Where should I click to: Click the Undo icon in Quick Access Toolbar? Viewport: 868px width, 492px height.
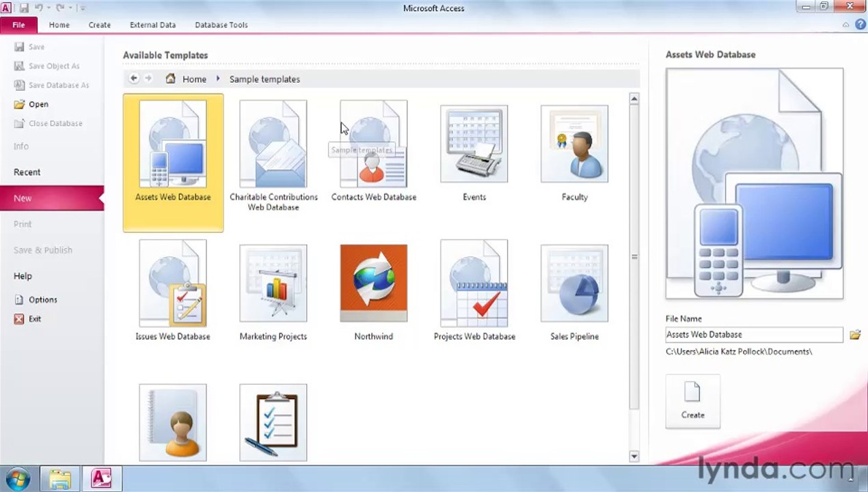click(x=39, y=8)
